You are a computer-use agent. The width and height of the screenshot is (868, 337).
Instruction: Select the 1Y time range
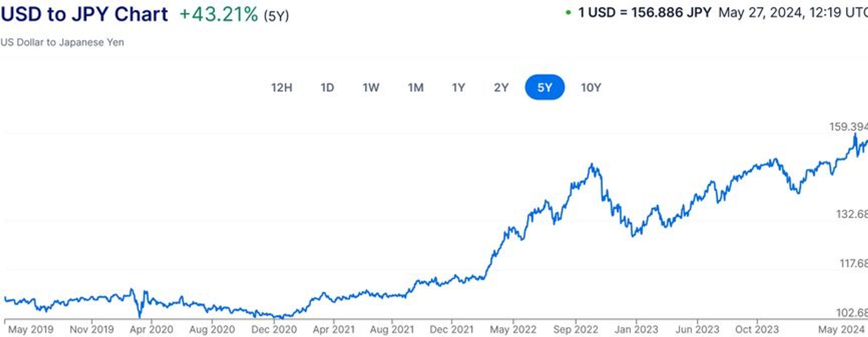tap(458, 87)
